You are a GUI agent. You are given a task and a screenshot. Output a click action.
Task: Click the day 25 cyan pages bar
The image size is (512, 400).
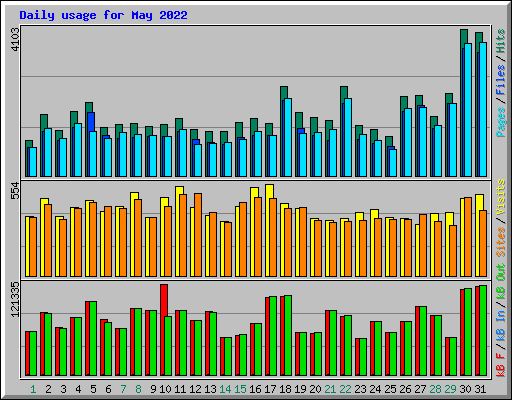393,163
